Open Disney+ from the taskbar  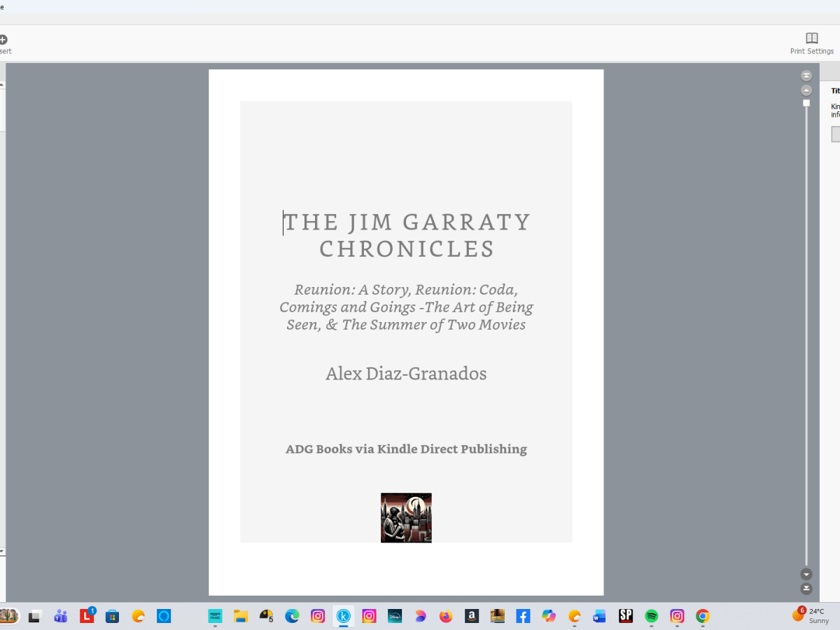click(394, 616)
